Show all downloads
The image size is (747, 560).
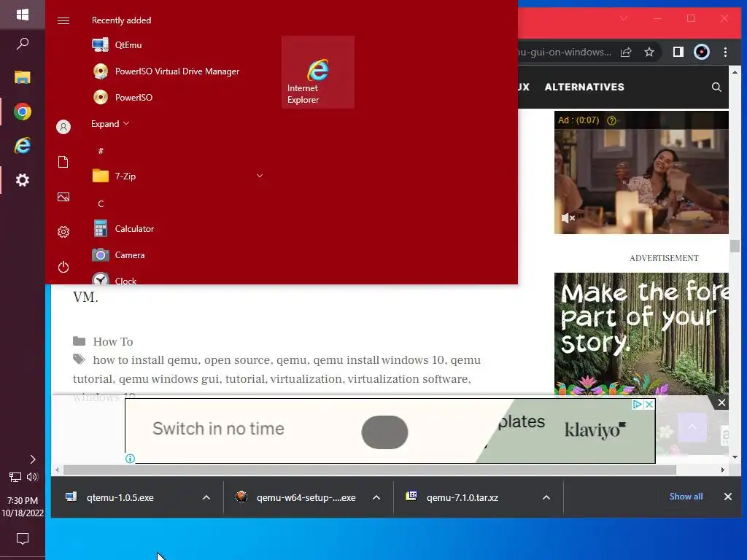tap(686, 497)
